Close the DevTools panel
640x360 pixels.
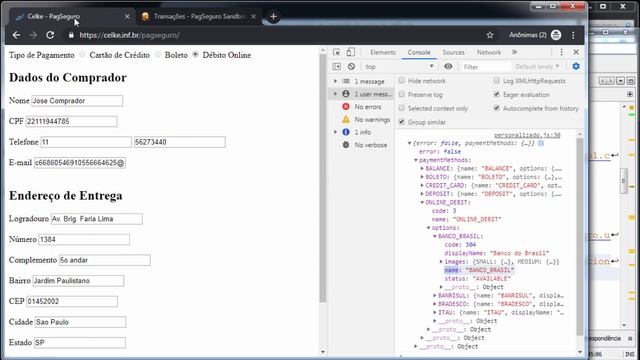coord(576,52)
